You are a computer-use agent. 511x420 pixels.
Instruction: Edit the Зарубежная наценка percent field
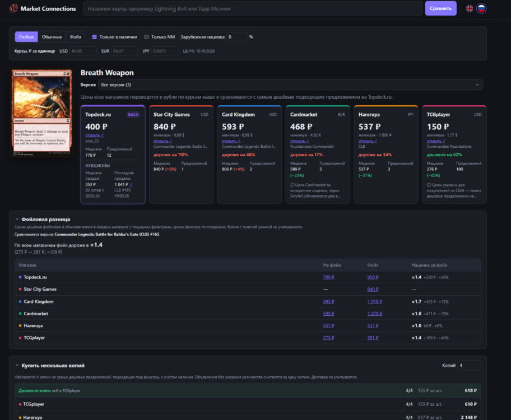pos(237,37)
